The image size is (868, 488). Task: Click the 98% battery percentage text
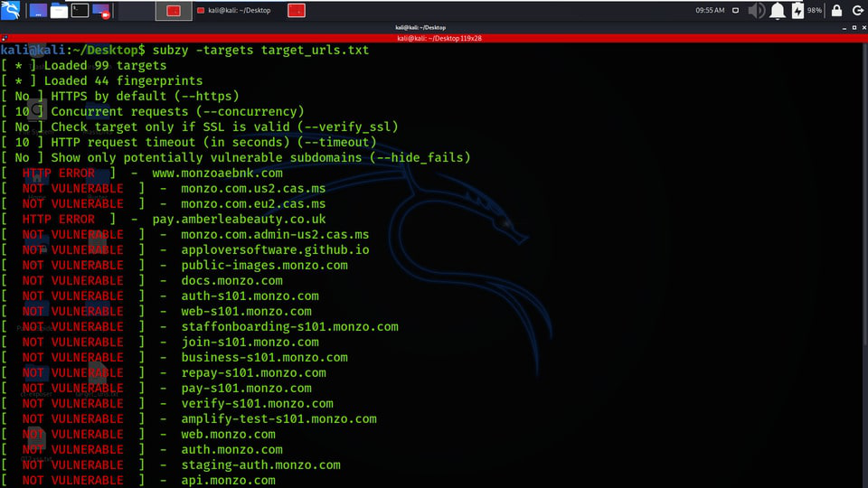pos(815,11)
